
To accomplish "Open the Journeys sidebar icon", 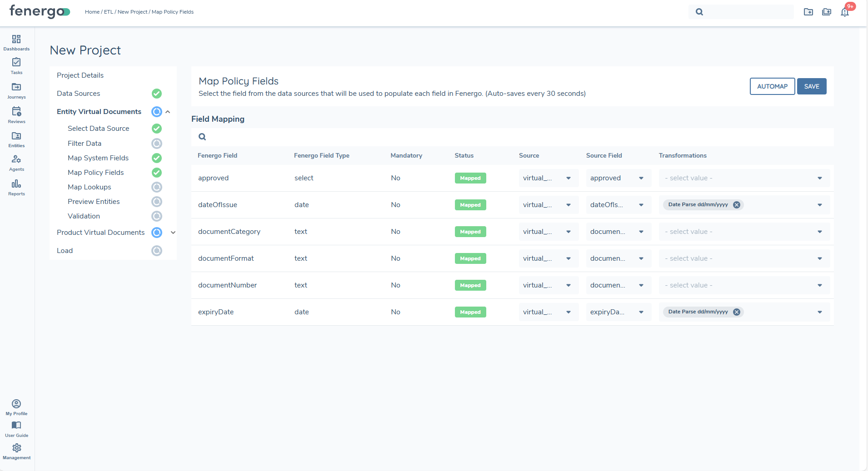I will pyautogui.click(x=16, y=87).
